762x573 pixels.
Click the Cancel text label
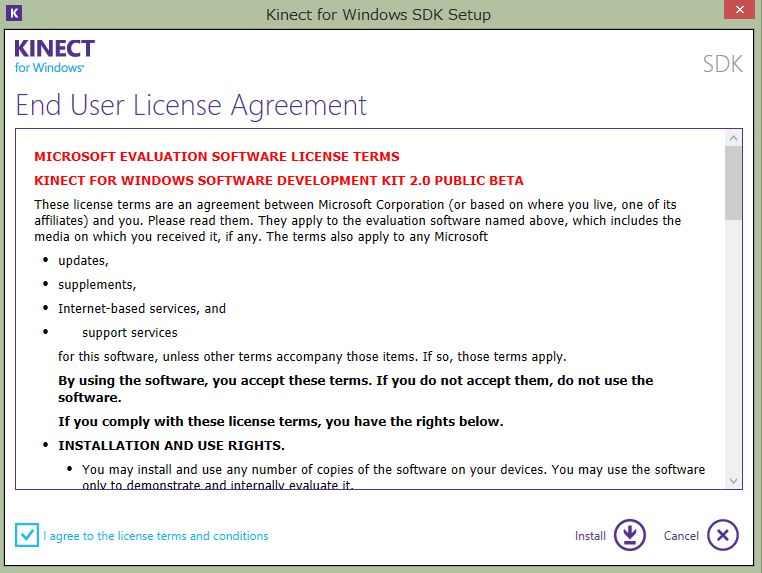click(x=681, y=536)
